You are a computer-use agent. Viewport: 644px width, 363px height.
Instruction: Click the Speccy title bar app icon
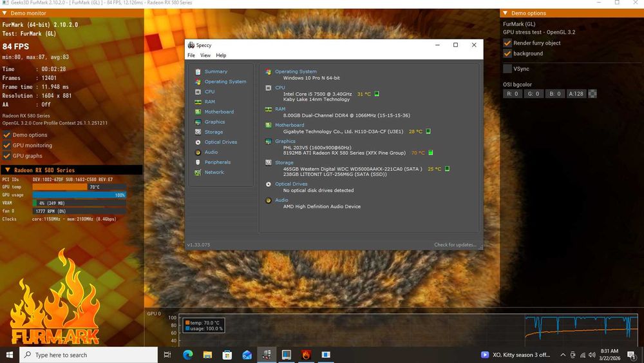click(x=191, y=45)
